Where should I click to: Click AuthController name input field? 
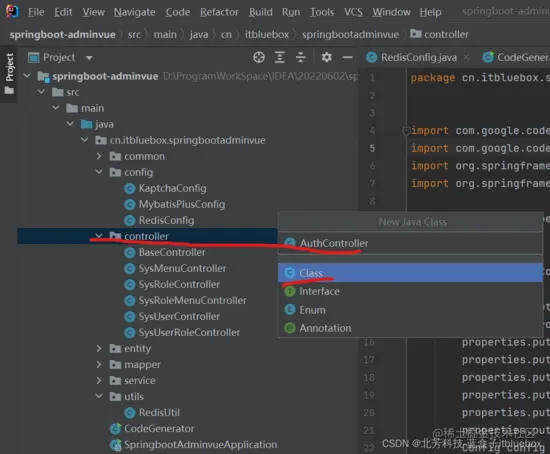410,243
